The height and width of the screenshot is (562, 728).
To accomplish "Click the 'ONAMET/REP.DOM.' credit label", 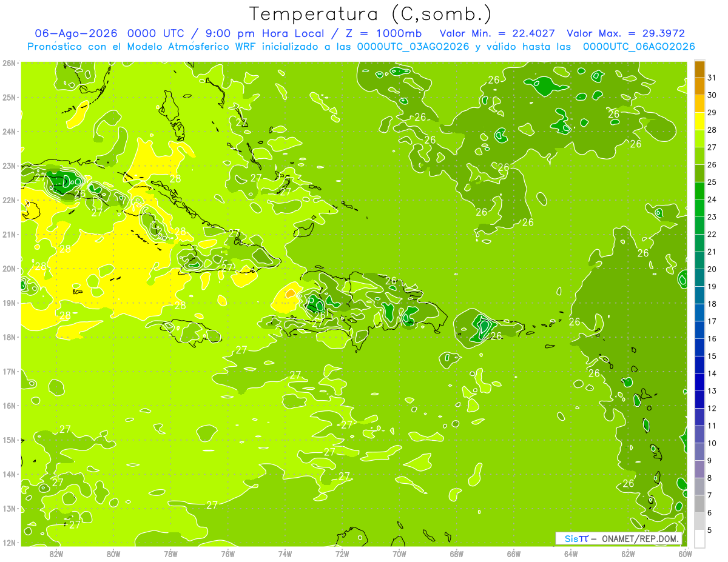I will [641, 539].
